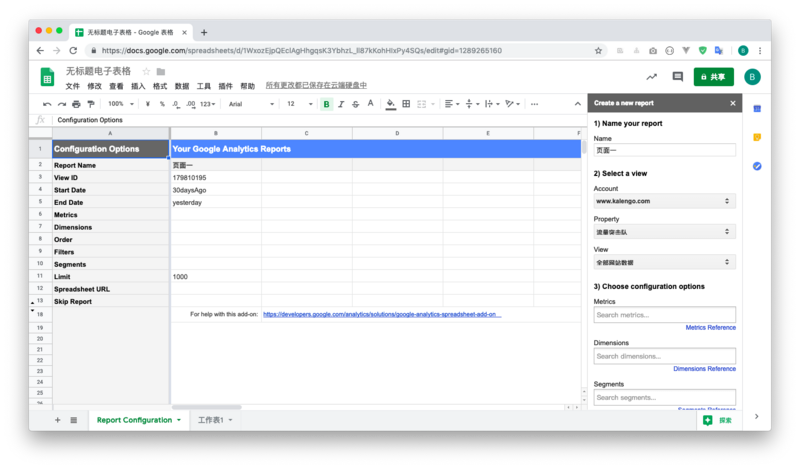The width and height of the screenshot is (800, 469).
Task: Open text wrapping dropdown
Action: pos(492,104)
